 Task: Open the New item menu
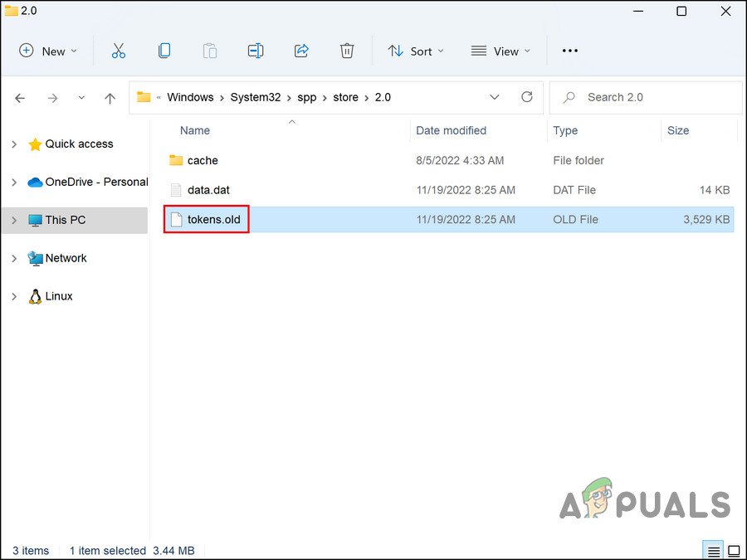(x=47, y=51)
